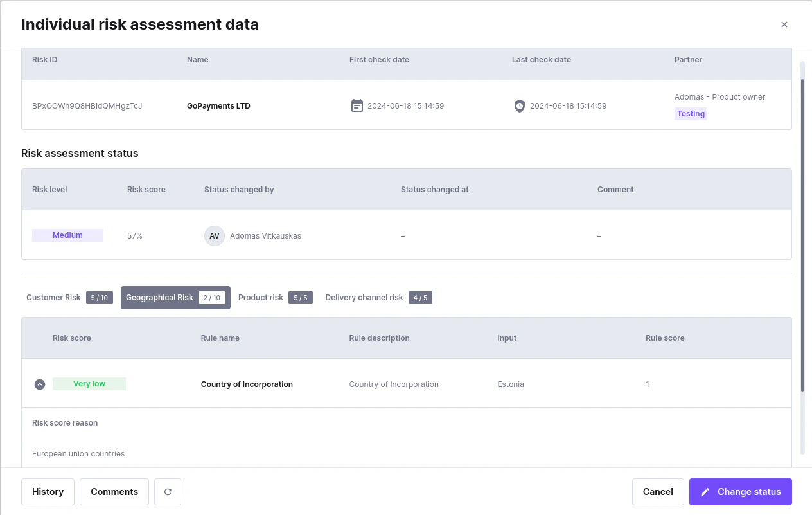Viewport: 812px width, 515px height.
Task: Click the Status changed by column header
Action: pos(239,190)
